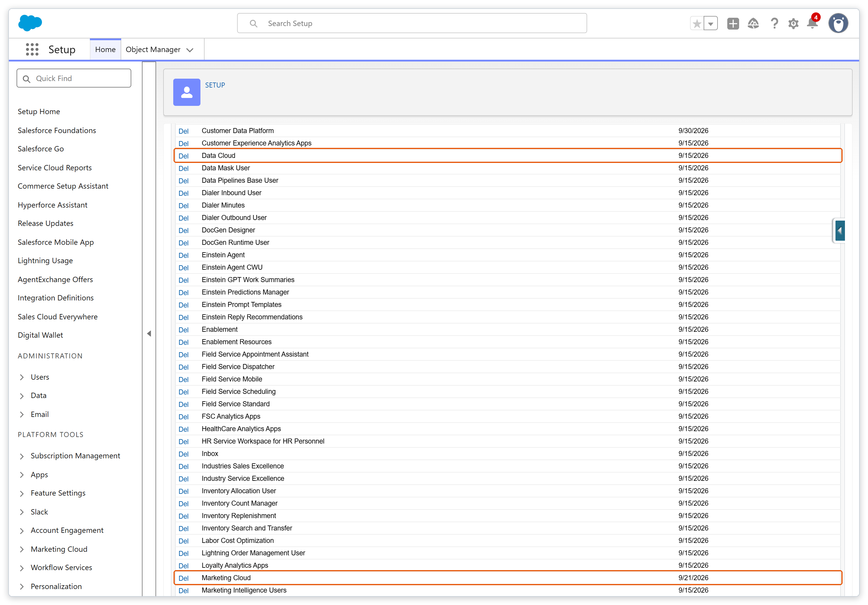Viewport: 868px width, 605px height.
Task: Open Setup Home in the sidebar
Action: (39, 111)
